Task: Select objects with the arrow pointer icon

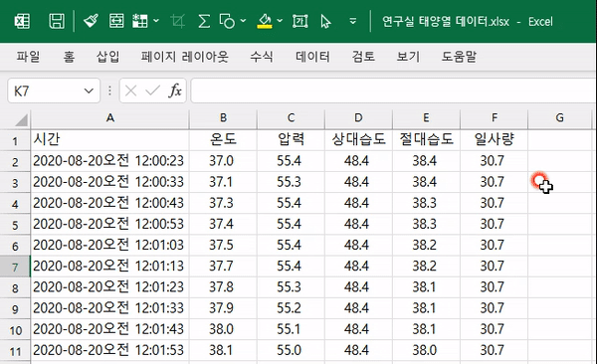Action: click(x=325, y=21)
